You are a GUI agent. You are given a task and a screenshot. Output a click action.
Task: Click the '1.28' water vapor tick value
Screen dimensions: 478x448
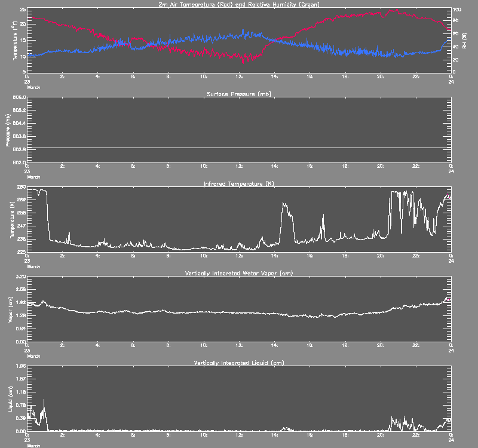pyautogui.click(x=21, y=315)
